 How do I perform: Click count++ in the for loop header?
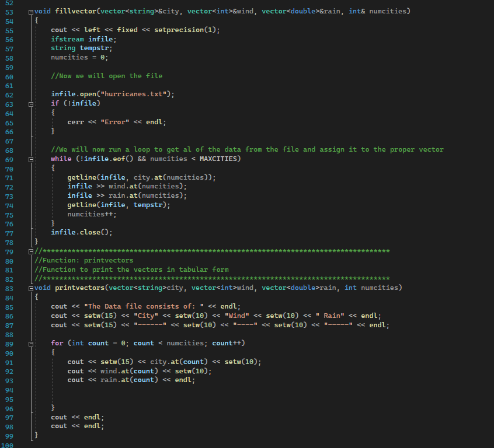[x=227, y=343]
